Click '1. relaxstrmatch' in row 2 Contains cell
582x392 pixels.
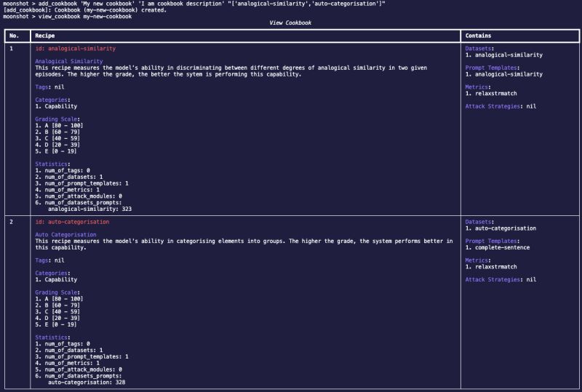(490, 267)
